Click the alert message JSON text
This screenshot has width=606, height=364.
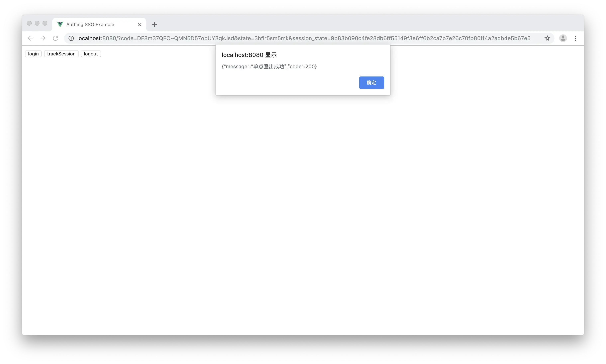[269, 66]
